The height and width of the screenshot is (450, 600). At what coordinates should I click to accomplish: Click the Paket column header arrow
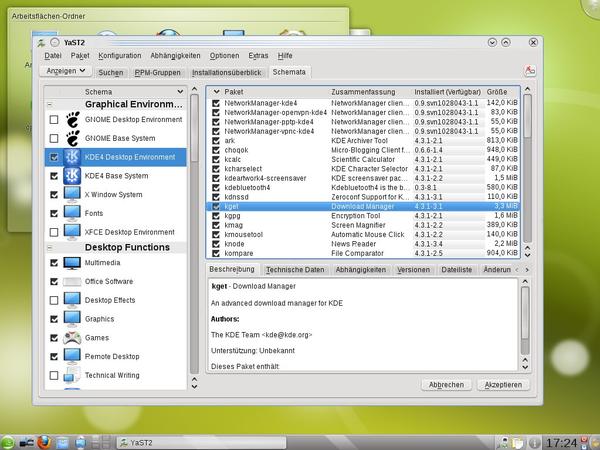(x=217, y=92)
